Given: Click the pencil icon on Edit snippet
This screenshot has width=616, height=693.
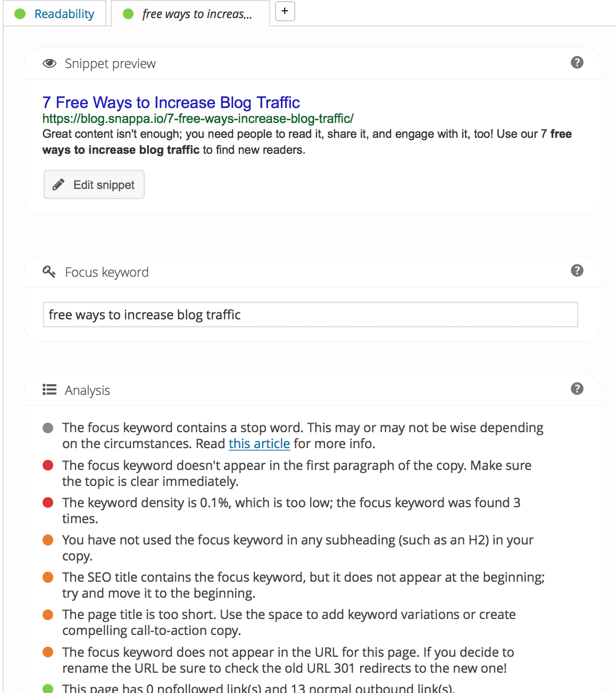Looking at the screenshot, I should [x=59, y=185].
